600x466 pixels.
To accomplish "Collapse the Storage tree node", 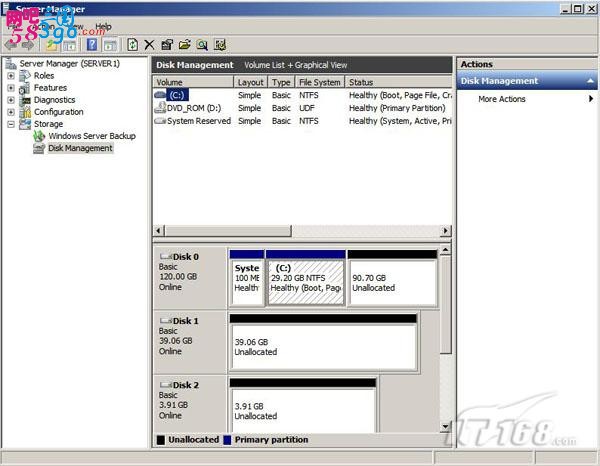I will click(x=11, y=124).
